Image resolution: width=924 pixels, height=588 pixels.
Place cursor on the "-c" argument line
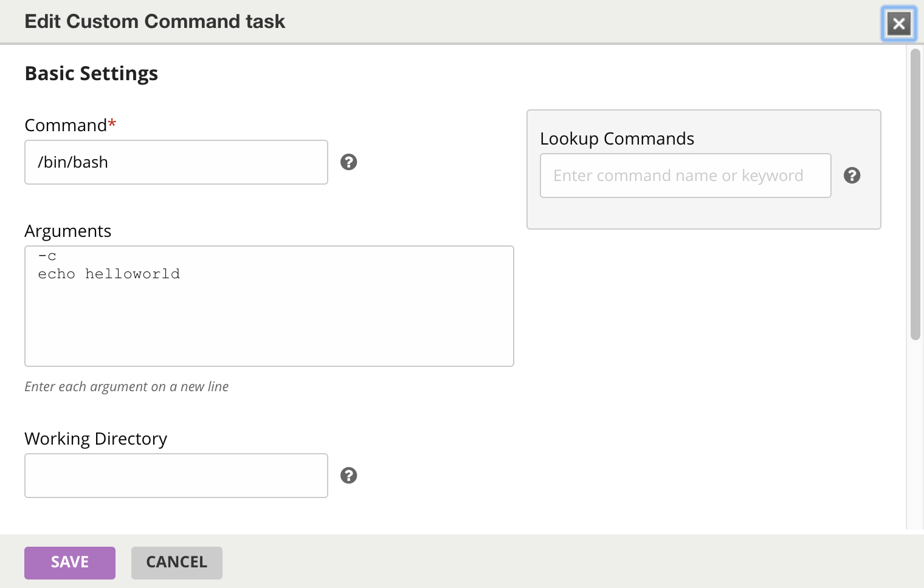[47, 256]
